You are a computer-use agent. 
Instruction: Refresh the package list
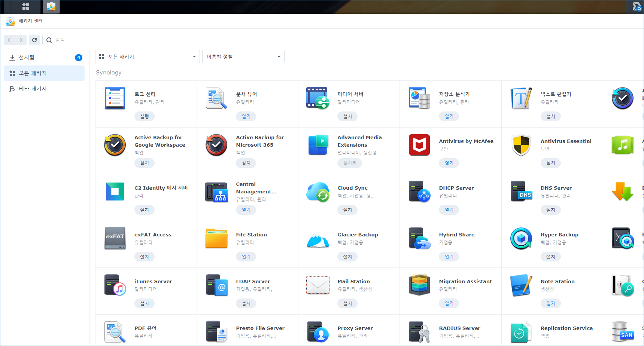[x=34, y=40]
